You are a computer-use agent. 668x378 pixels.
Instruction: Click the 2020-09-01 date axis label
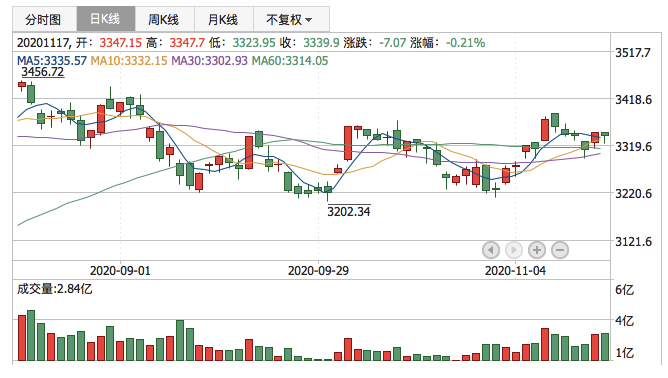(x=120, y=271)
